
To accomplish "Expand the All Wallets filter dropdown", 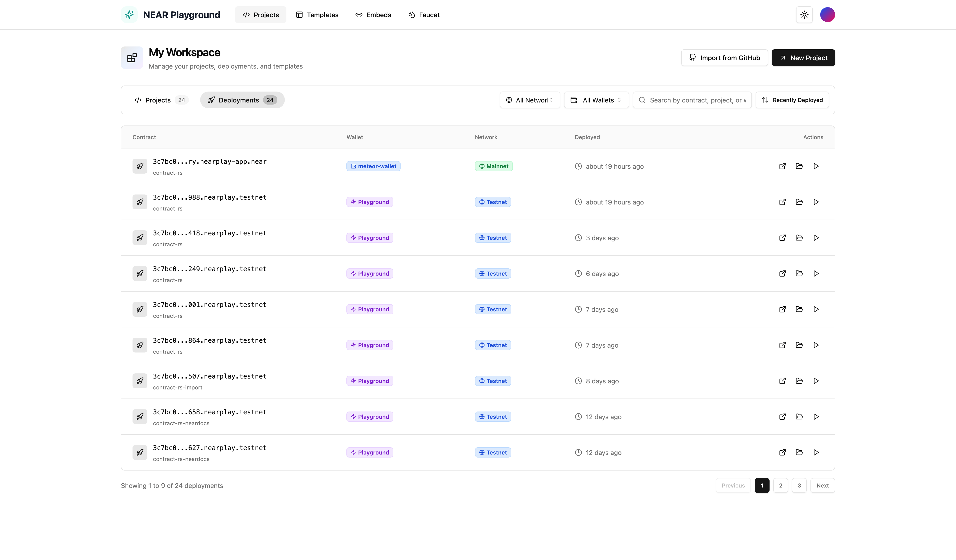I will click(x=596, y=100).
